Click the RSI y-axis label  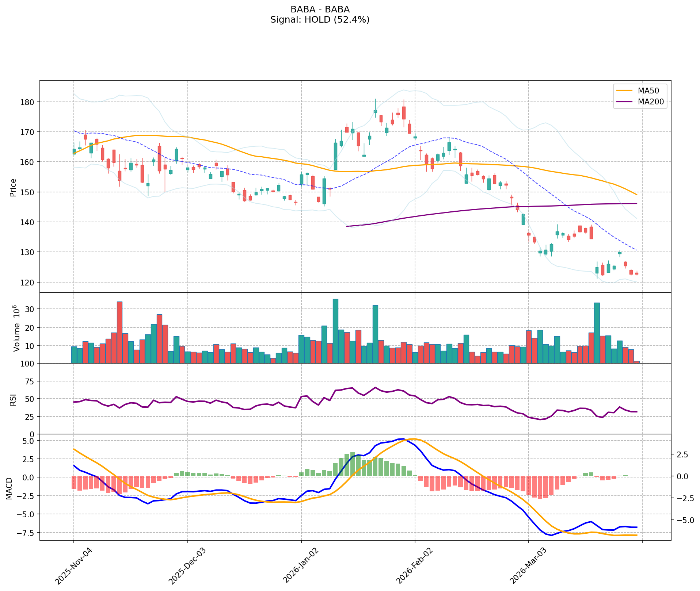click(13, 399)
